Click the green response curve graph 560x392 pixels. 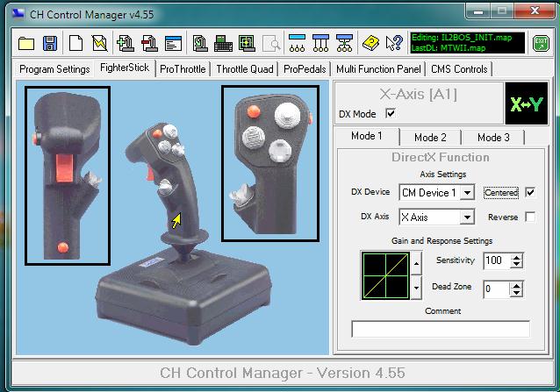pyautogui.click(x=385, y=275)
